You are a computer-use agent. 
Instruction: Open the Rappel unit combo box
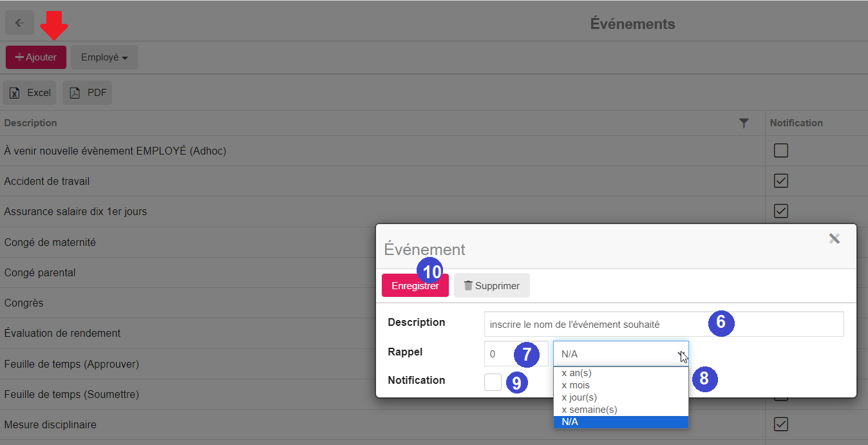pyautogui.click(x=621, y=354)
